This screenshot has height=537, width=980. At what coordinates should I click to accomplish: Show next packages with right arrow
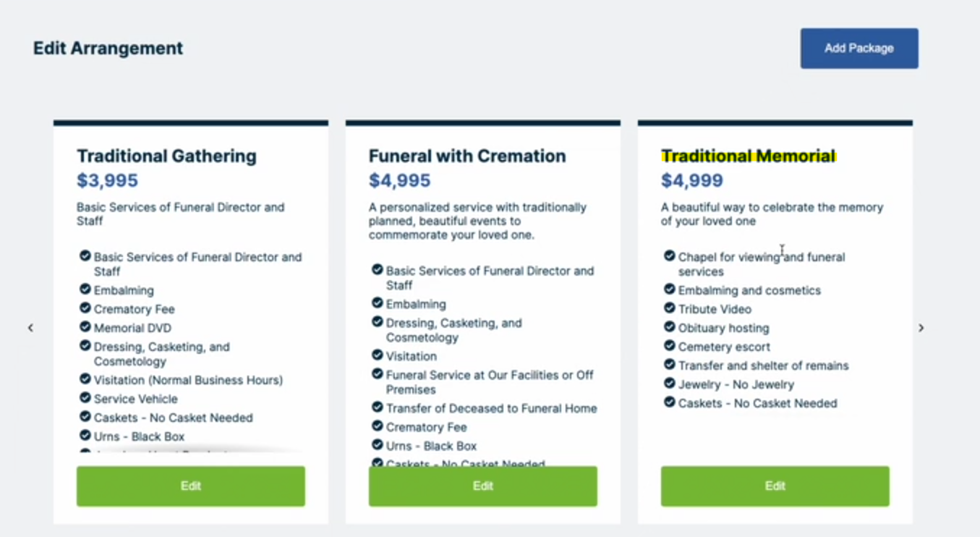[921, 328]
